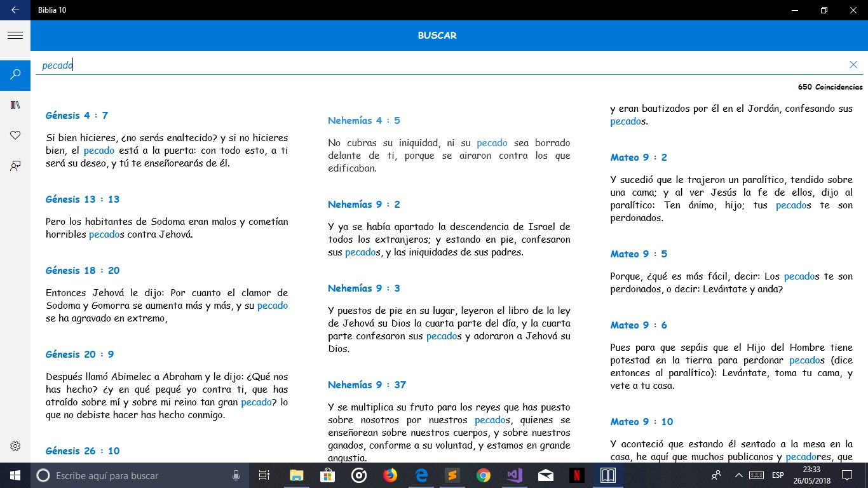868x488 pixels.
Task: Open the books library sidebar icon
Action: pyautogui.click(x=15, y=105)
